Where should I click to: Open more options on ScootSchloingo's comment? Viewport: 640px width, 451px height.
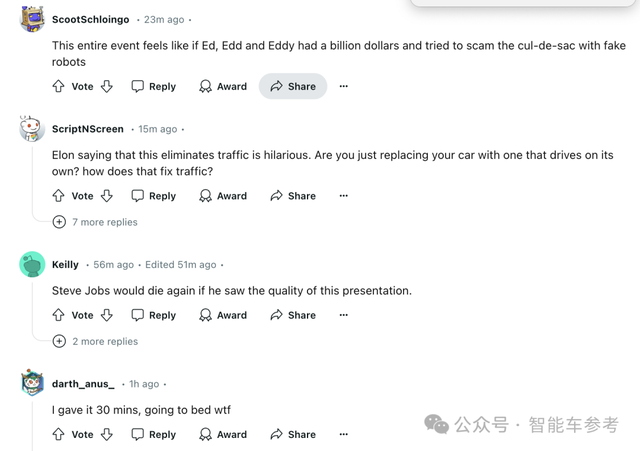(x=344, y=87)
